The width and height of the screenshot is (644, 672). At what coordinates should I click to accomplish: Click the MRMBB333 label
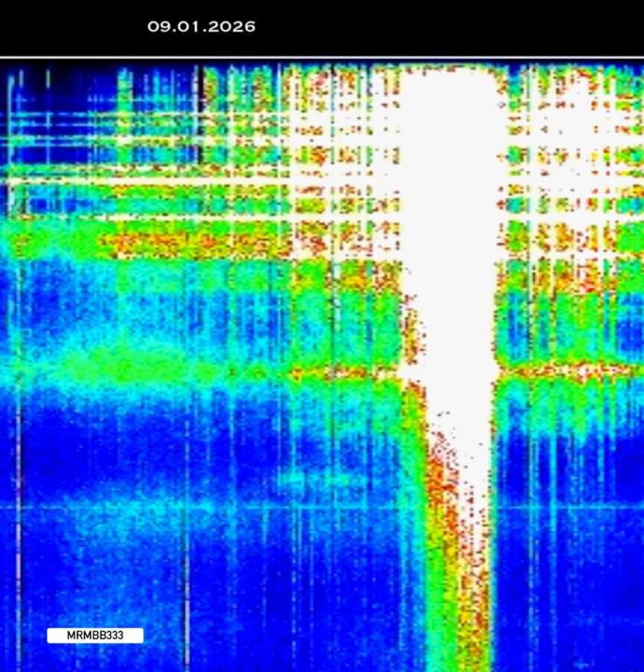95,636
